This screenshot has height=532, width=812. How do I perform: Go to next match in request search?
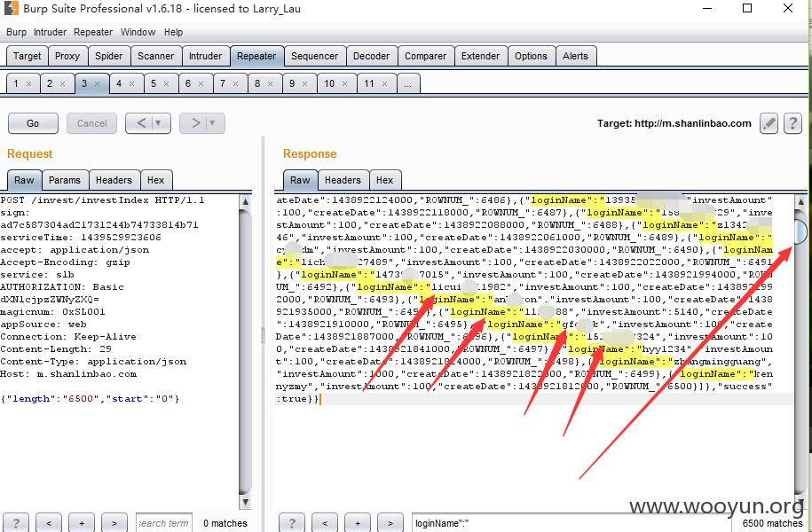[114, 522]
